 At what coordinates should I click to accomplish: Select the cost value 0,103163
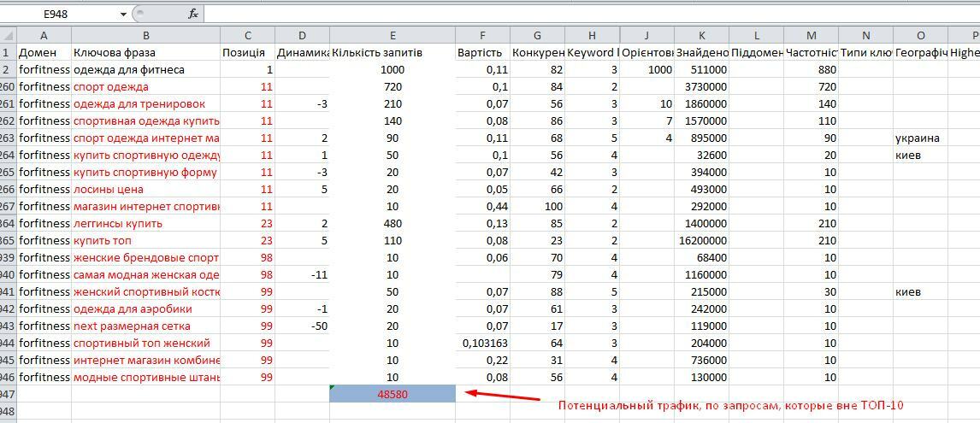[482, 343]
